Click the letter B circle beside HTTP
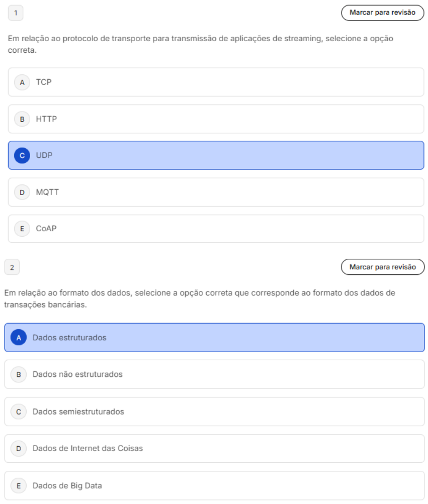The height and width of the screenshot is (504, 428). (22, 119)
